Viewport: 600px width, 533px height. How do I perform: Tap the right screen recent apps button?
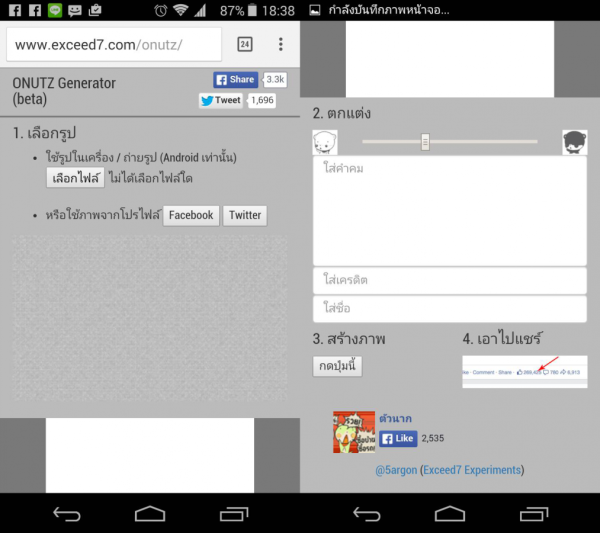(534, 514)
